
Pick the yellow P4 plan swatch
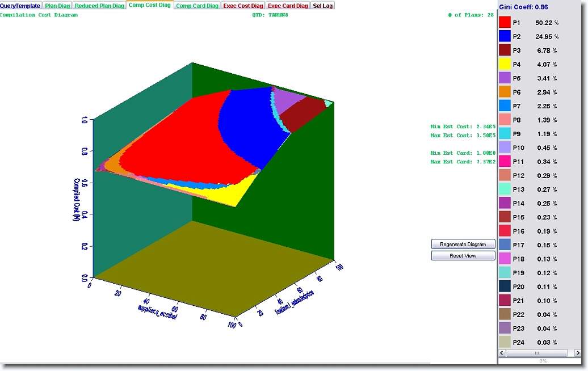505,64
